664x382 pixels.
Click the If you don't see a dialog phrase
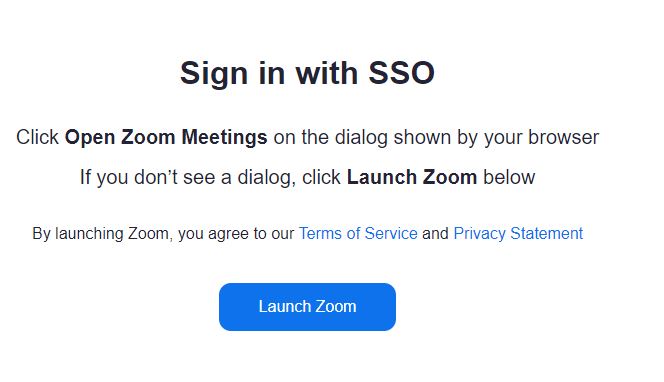click(x=185, y=177)
